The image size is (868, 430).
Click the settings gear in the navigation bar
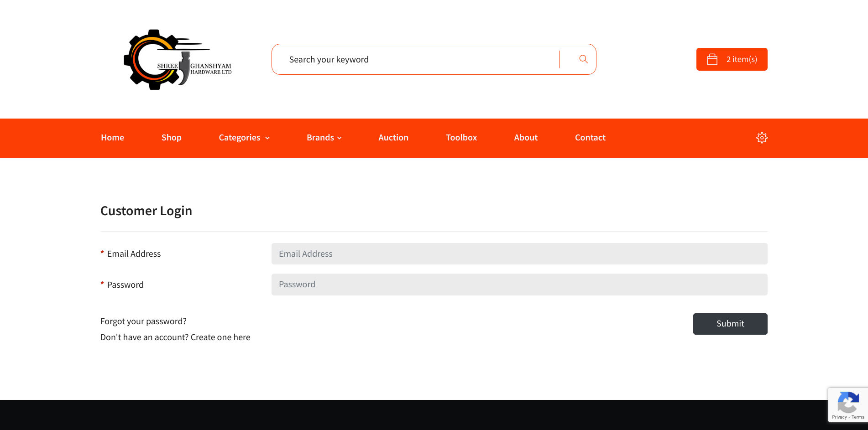[762, 137]
